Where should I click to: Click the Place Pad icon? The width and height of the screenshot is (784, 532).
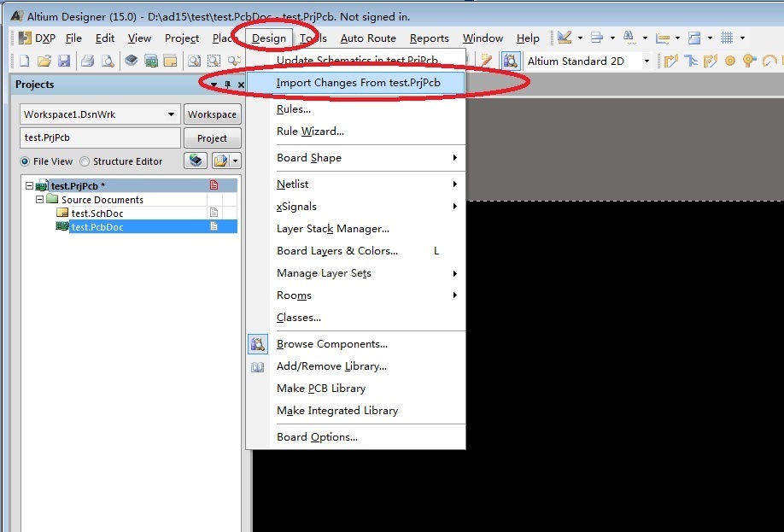coord(730,61)
